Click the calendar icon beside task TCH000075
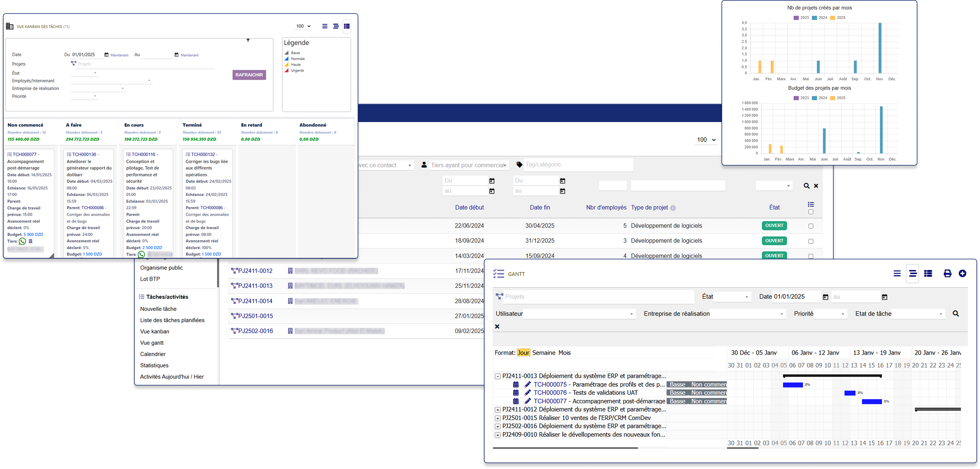The width and height of the screenshot is (980, 469). (x=516, y=385)
